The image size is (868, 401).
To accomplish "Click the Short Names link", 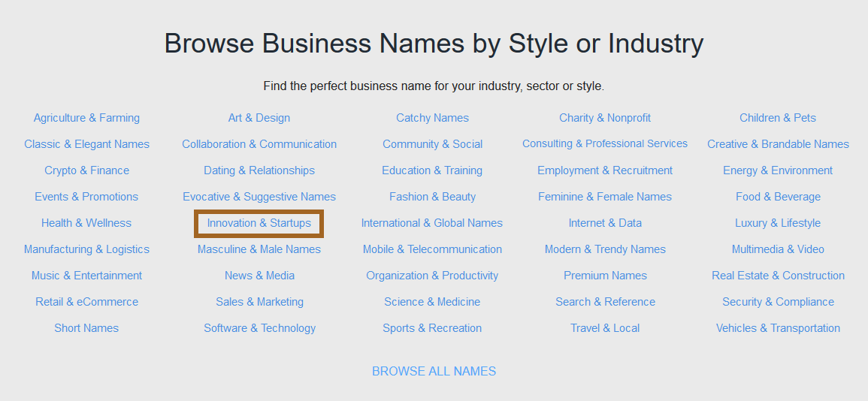I will 86,328.
